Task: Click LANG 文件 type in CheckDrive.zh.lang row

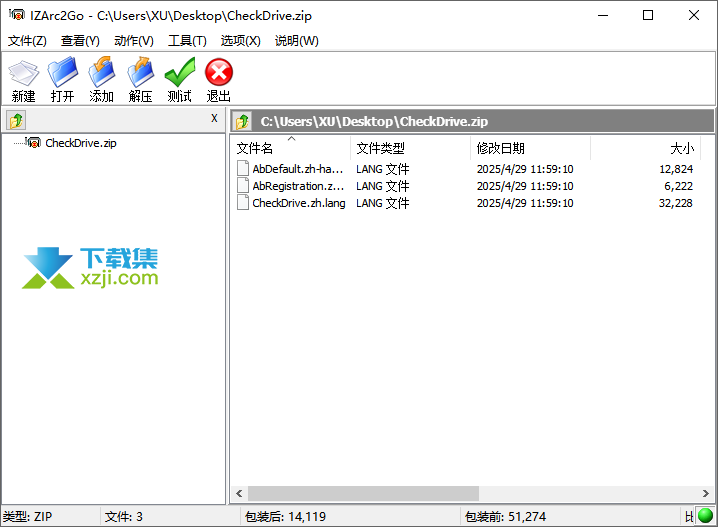Action: (383, 203)
